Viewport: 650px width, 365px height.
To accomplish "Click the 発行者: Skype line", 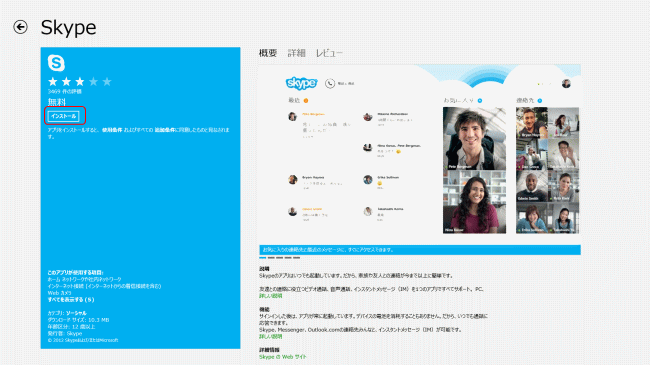I will tap(65, 333).
